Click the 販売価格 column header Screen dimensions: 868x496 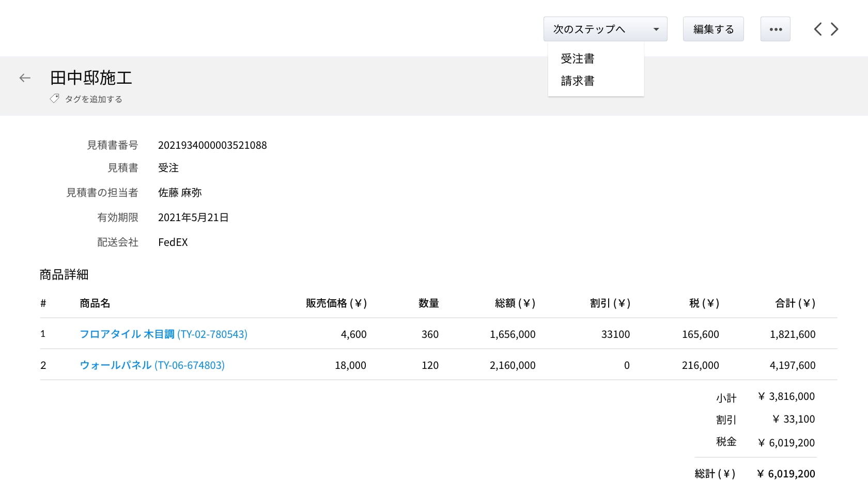tap(336, 303)
